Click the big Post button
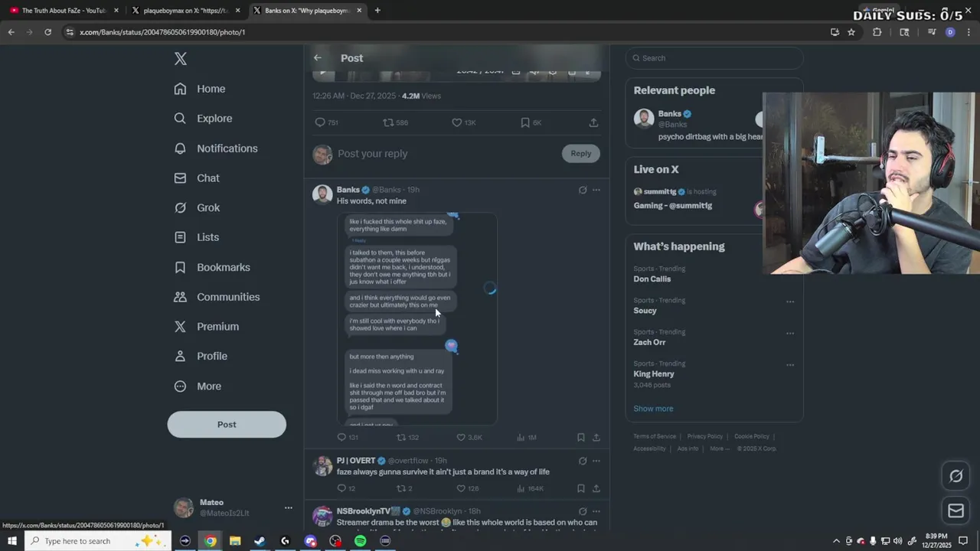 [x=227, y=425]
